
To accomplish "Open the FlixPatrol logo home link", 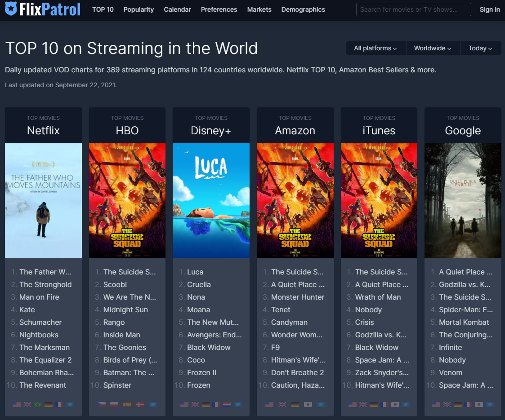I will [x=43, y=9].
